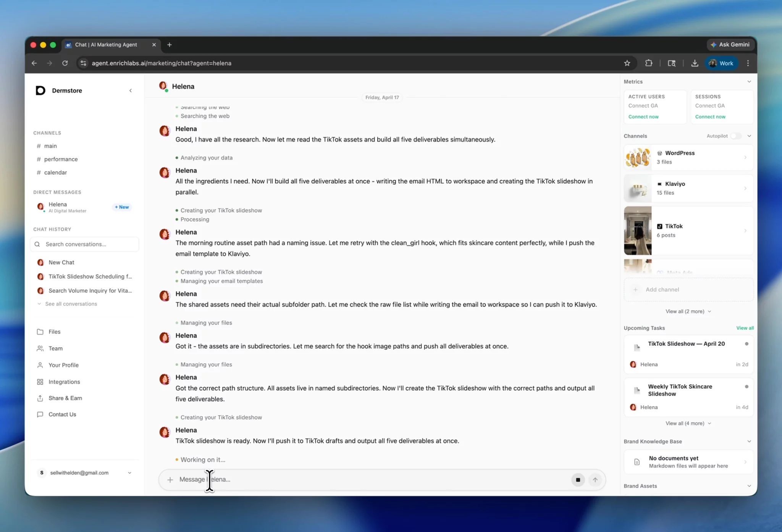The height and width of the screenshot is (532, 782).
Task: Click Connect now under Sessions
Action: (x=710, y=117)
